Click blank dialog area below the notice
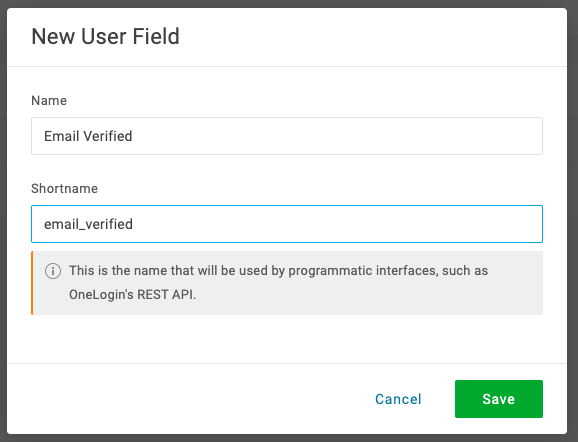The height and width of the screenshot is (442, 578). [x=287, y=339]
